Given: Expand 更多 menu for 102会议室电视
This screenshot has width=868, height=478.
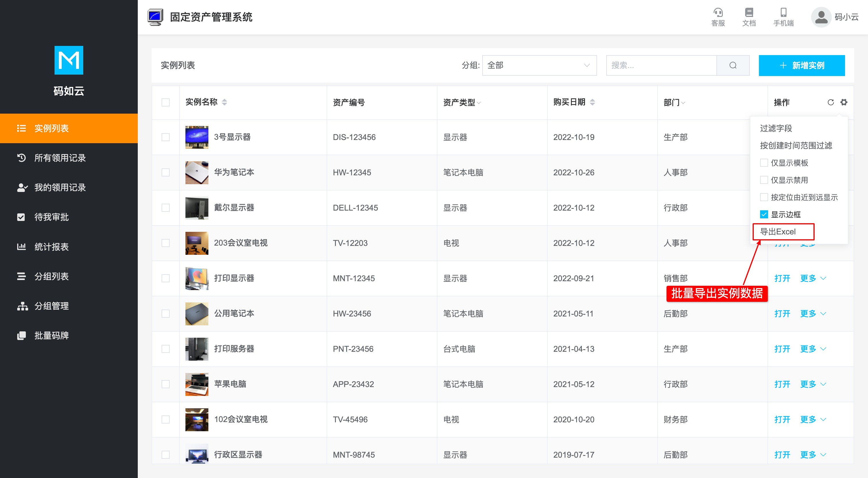Looking at the screenshot, I should pyautogui.click(x=813, y=419).
